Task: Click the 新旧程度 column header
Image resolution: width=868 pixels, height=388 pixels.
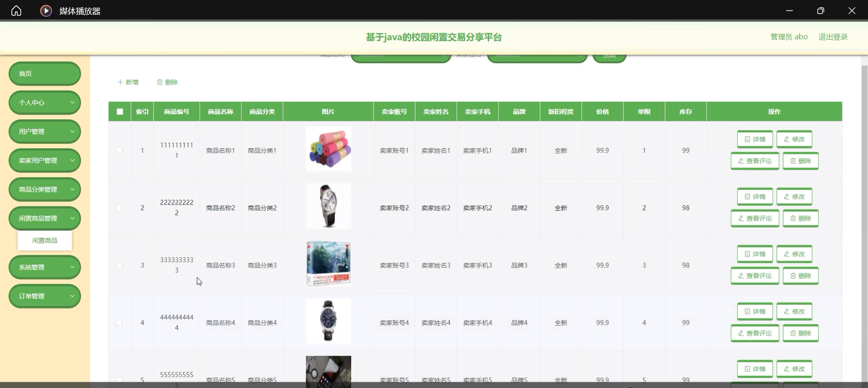Action: pyautogui.click(x=561, y=112)
